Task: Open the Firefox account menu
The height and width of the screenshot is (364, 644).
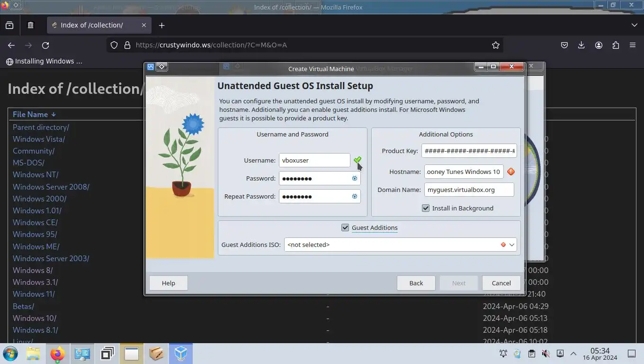Action: [x=599, y=45]
